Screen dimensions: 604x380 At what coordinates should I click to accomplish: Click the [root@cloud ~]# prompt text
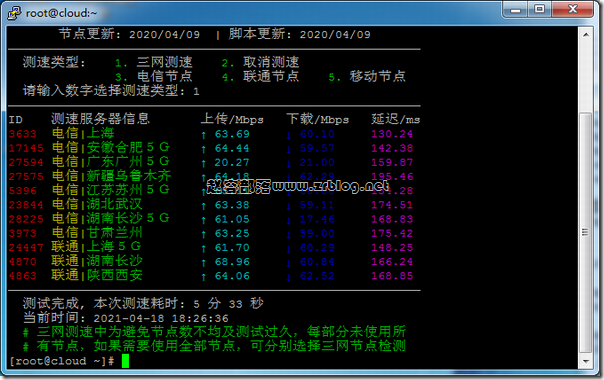(62, 361)
